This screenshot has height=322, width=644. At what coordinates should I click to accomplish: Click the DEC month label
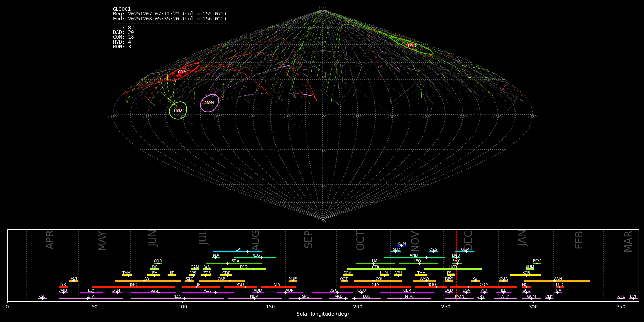pyautogui.click(x=468, y=240)
